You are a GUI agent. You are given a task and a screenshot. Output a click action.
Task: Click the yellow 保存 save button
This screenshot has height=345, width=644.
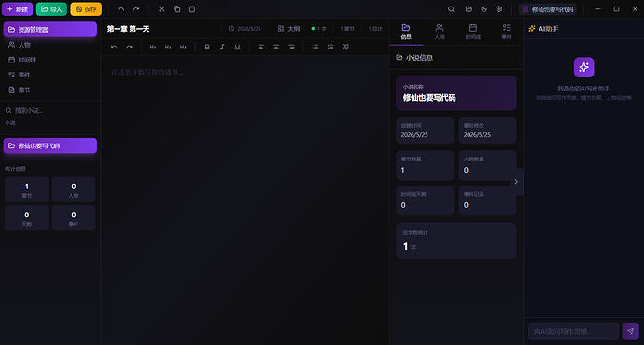[86, 9]
